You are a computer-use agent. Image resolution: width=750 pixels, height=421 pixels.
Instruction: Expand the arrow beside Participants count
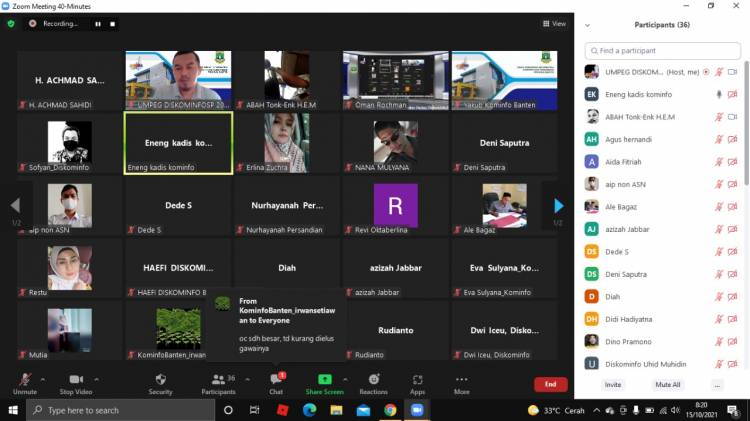click(247, 379)
